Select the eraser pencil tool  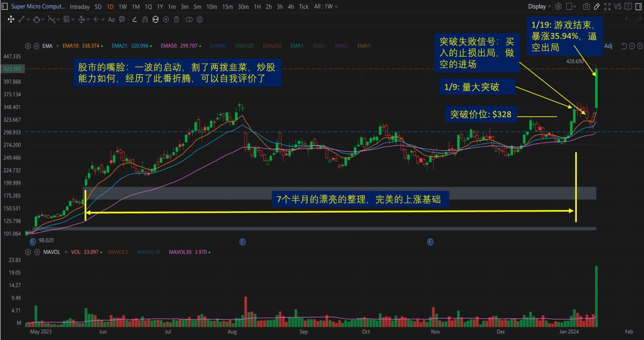coord(134,19)
